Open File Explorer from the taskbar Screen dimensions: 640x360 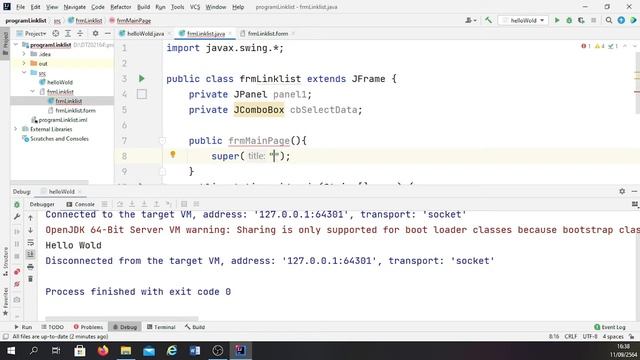(126, 351)
